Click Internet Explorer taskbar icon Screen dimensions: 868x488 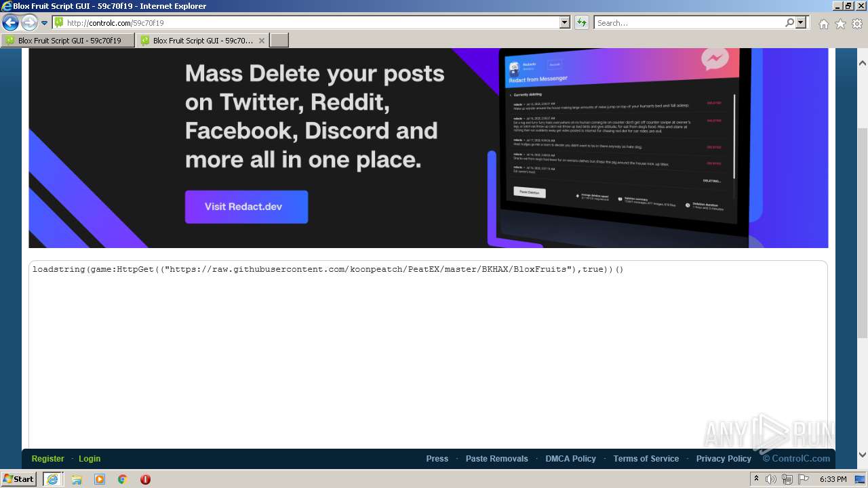pyautogui.click(x=52, y=479)
